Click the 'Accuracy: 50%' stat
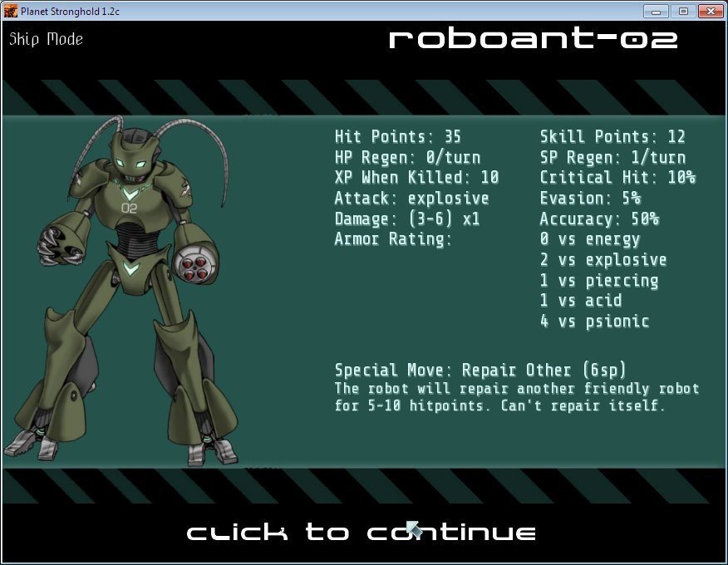Viewport: 728px width, 565px height. (x=599, y=219)
